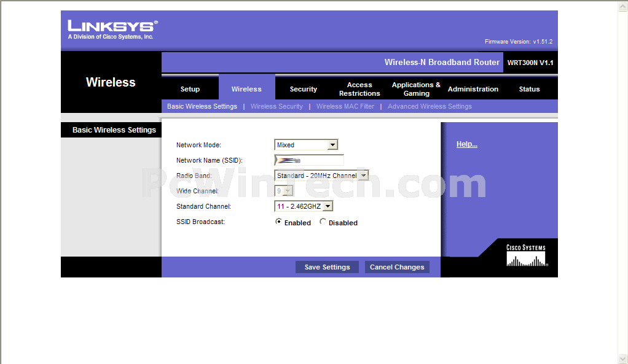Click the Cisco Systems logo
The width and height of the screenshot is (628, 364).
[526, 255]
